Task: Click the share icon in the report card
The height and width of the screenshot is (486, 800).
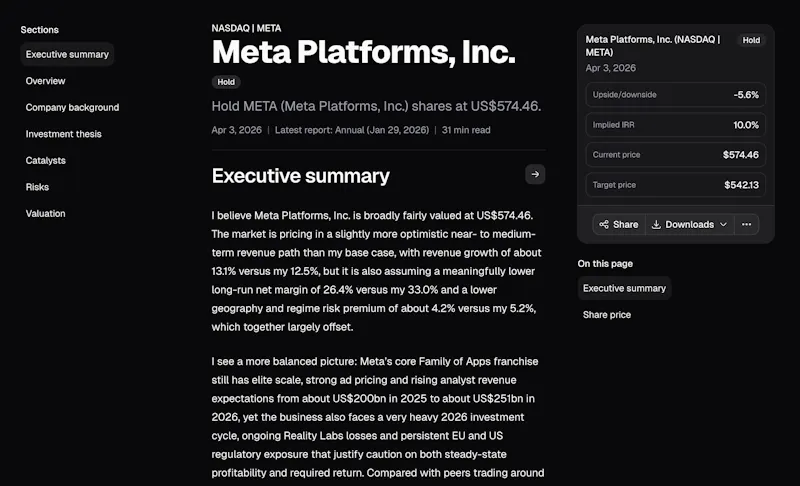Action: pyautogui.click(x=604, y=224)
